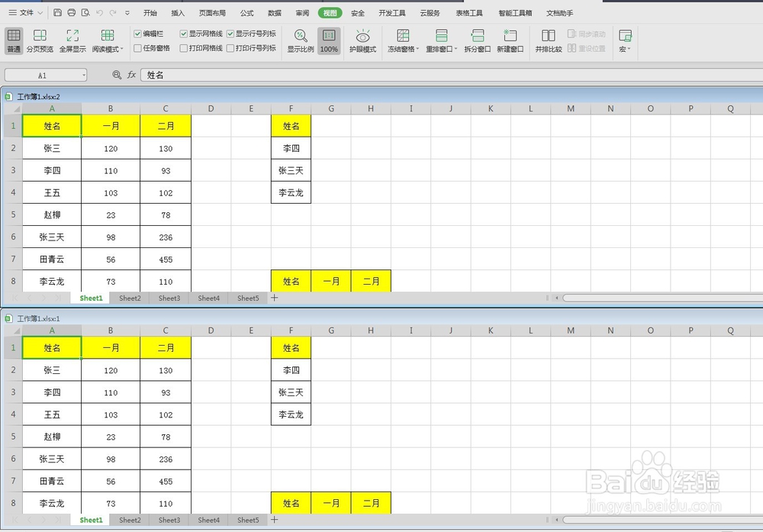Open 冻结窗格 freeze panes dropdown
The width and height of the screenshot is (763, 532).
tap(403, 40)
